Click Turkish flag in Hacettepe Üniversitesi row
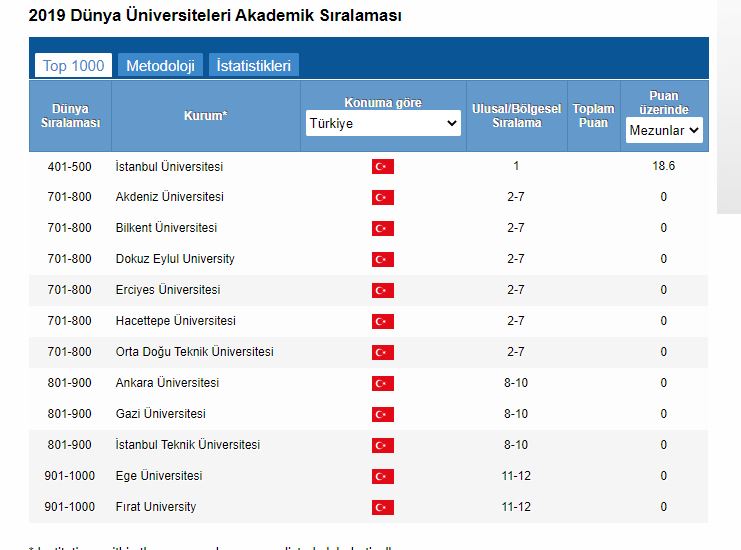The image size is (741, 550). [x=383, y=321]
